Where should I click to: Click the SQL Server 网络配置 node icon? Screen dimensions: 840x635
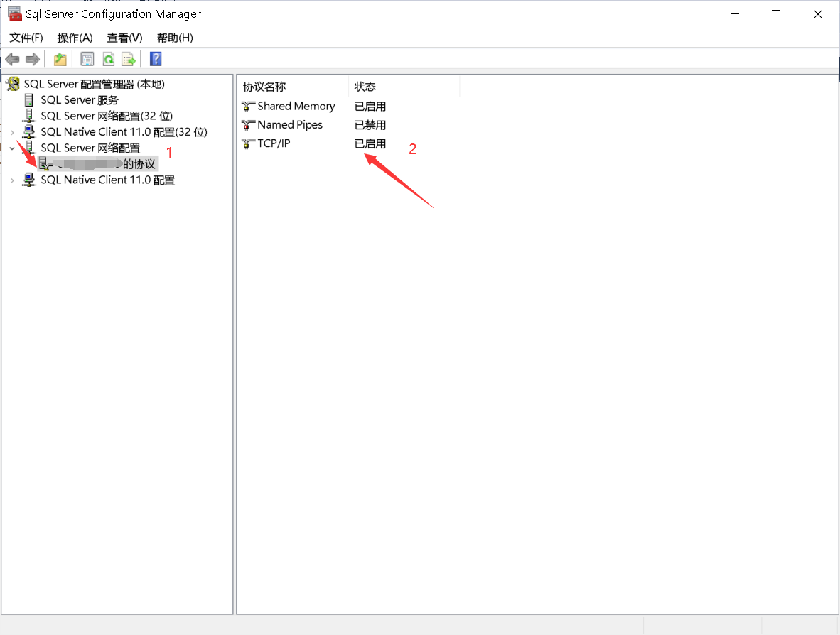29,147
